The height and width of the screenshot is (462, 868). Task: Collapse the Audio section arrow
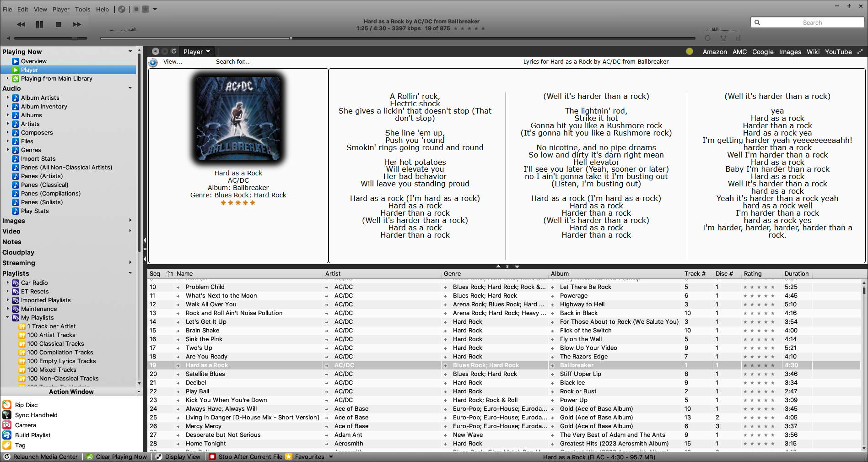(x=130, y=88)
